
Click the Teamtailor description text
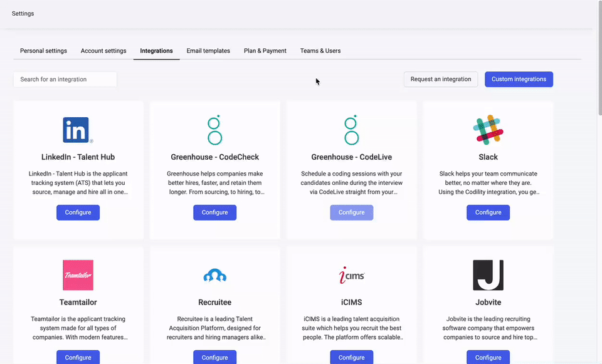point(78,328)
